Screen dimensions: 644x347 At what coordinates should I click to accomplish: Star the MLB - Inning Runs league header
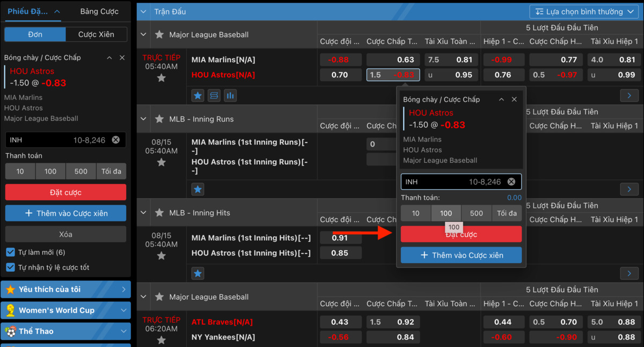pyautogui.click(x=159, y=119)
